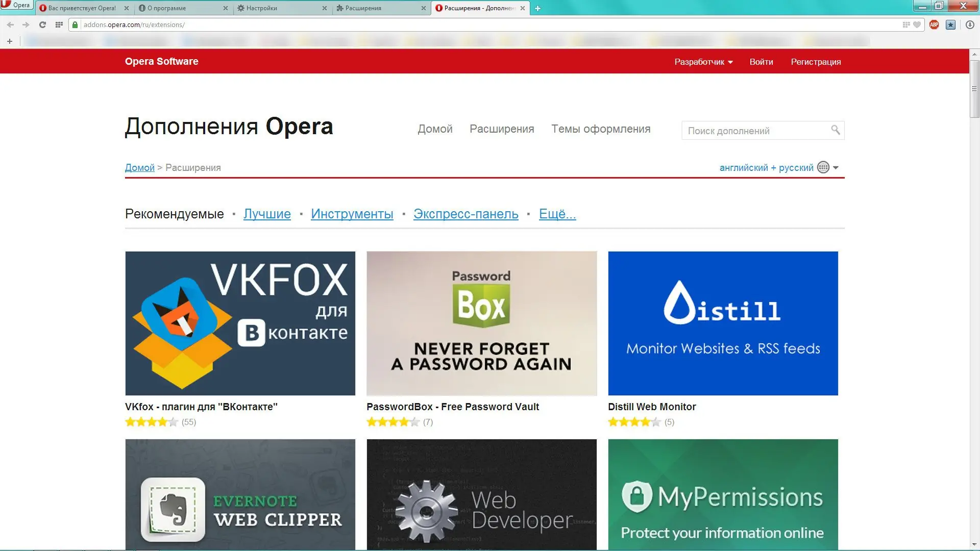Click the 'Ещё...' more categories link
Screen dimensions: 980x551
(557, 214)
